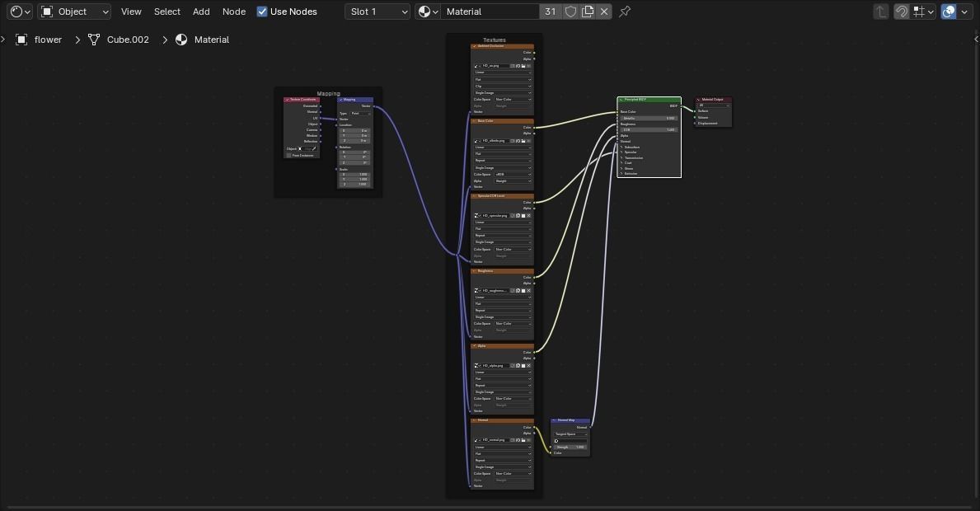
Task: Open the Object shader type dropdown
Action: click(74, 12)
